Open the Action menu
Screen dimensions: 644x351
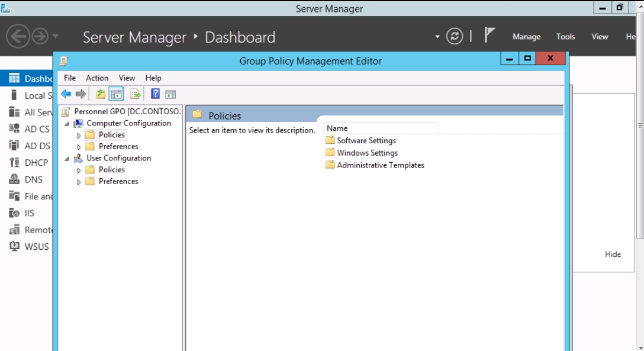97,78
